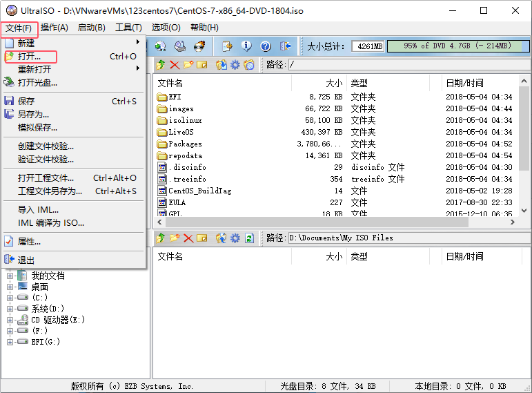This screenshot has width=532, height=393.
Task: Sort ISO list by 大小 column header
Action: coord(319,83)
